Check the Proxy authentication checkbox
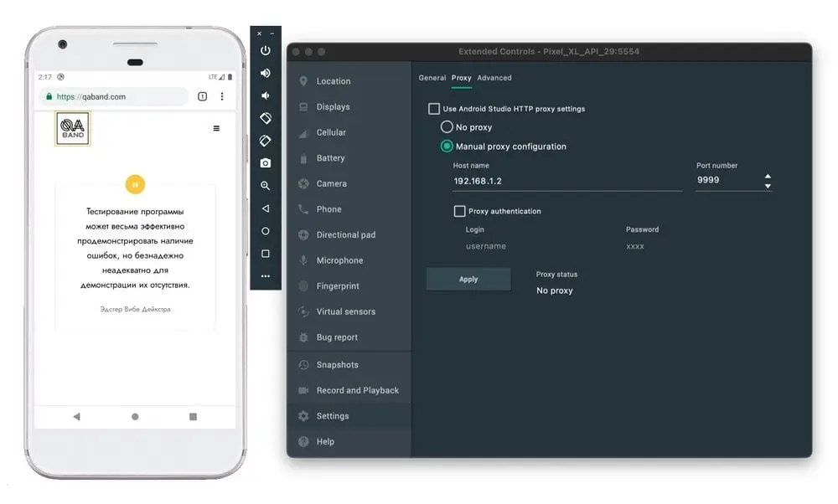Viewport: 838px width, 504px height. tap(459, 212)
